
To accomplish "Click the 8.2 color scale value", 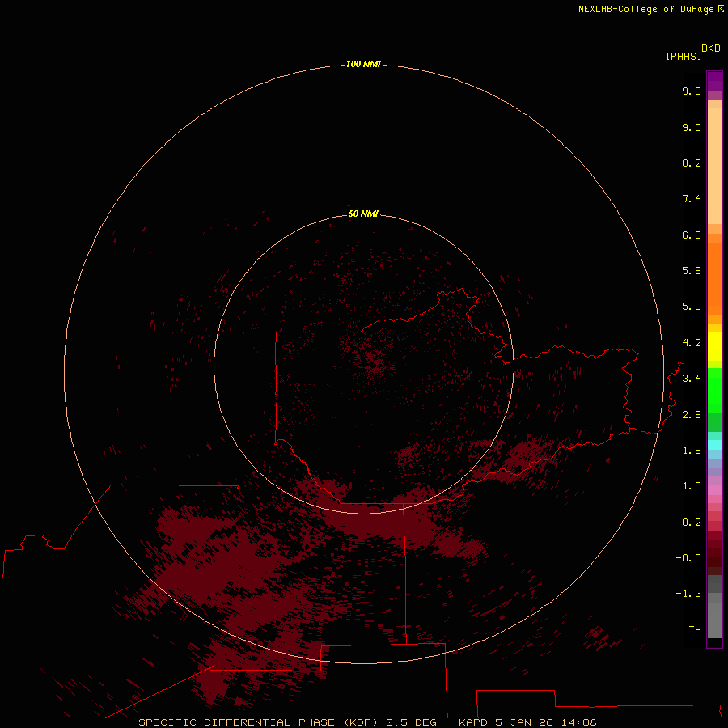I will (x=692, y=163).
